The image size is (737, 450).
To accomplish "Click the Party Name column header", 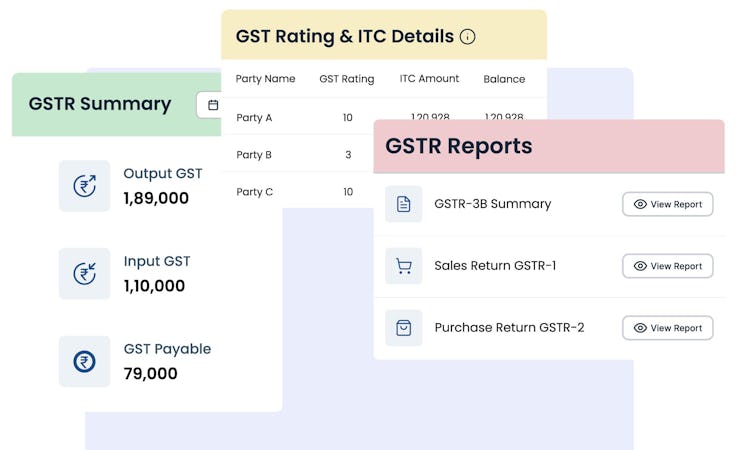I will coord(265,79).
